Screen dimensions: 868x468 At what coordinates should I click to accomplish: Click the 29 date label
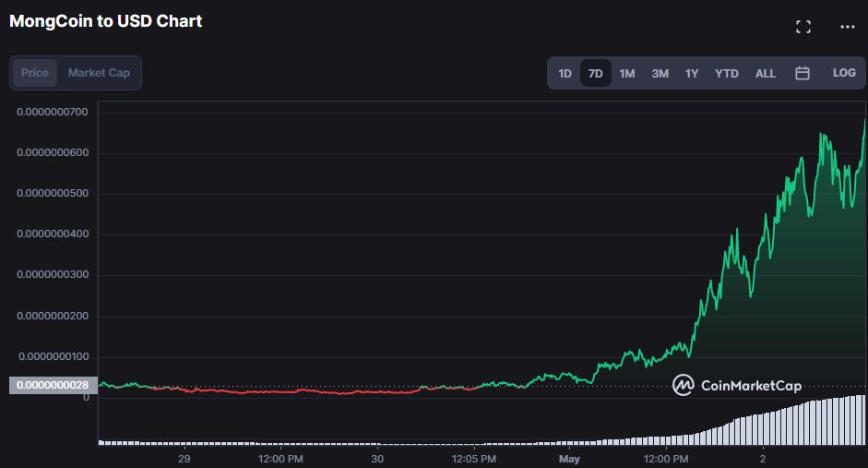coord(184,459)
